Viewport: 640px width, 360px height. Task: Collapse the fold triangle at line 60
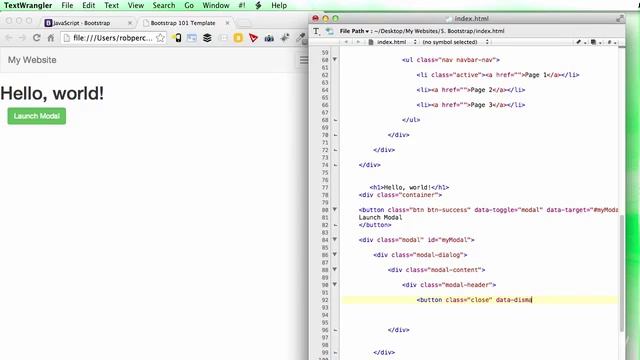pos(335,60)
